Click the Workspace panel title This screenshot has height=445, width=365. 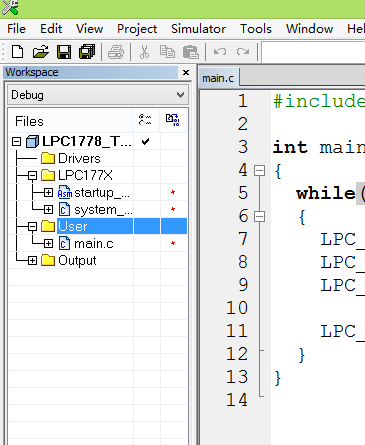(32, 72)
